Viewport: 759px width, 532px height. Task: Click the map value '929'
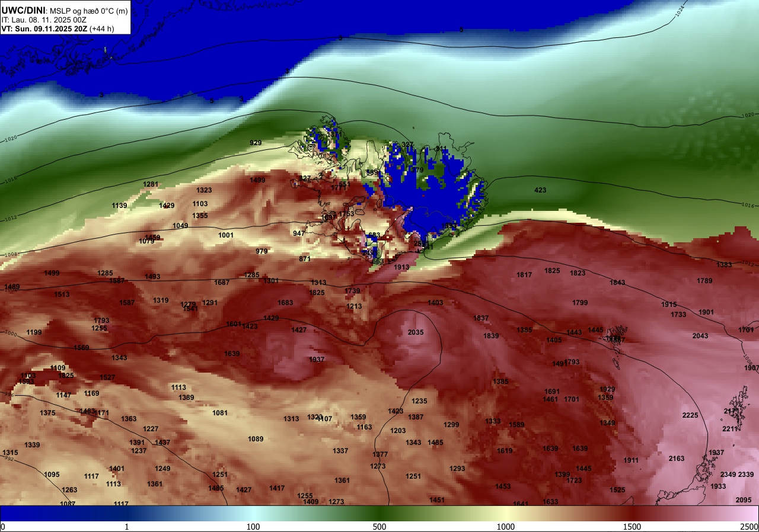pyautogui.click(x=256, y=143)
